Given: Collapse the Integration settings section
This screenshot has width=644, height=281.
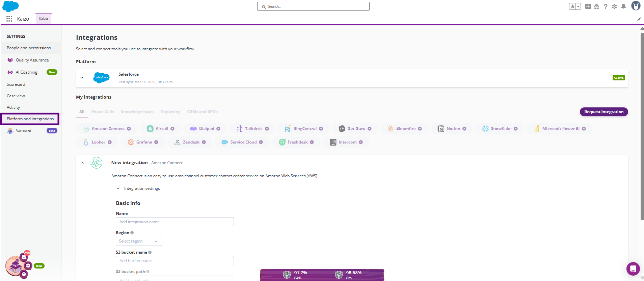Looking at the screenshot, I should tap(118, 188).
